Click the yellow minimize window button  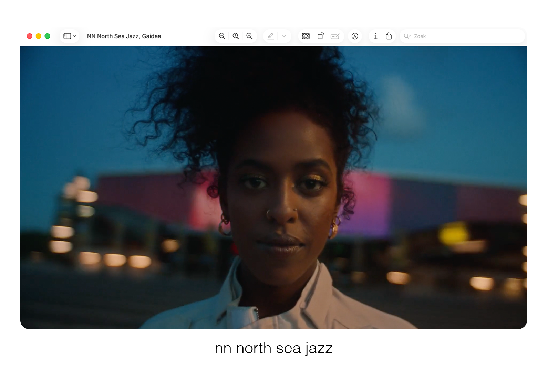(39, 36)
